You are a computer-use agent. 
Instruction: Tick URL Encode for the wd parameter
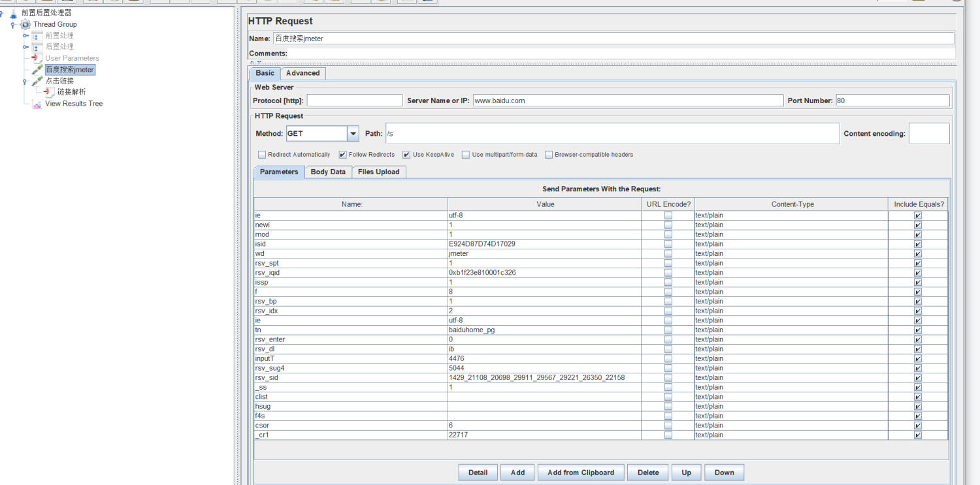[668, 253]
